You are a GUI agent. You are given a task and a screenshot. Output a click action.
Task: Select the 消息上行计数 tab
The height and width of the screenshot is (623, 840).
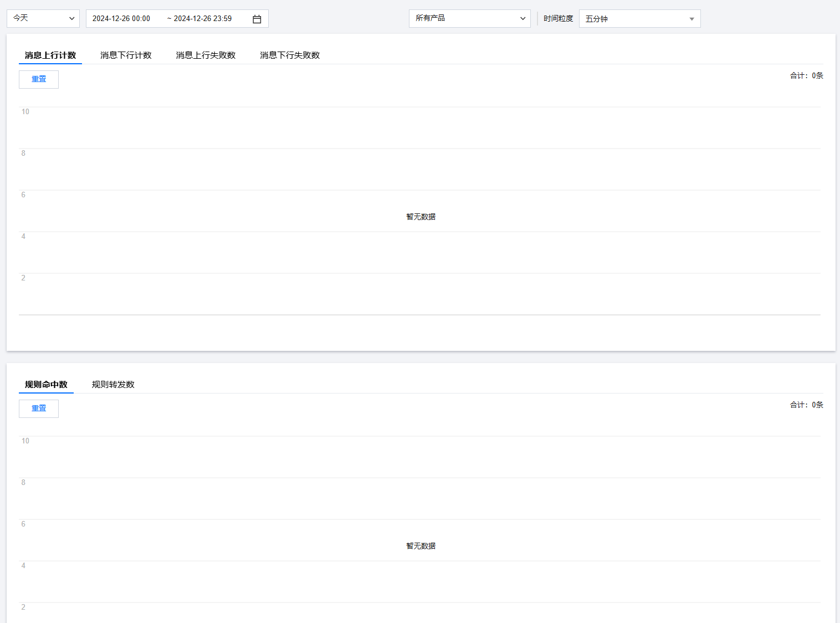50,55
